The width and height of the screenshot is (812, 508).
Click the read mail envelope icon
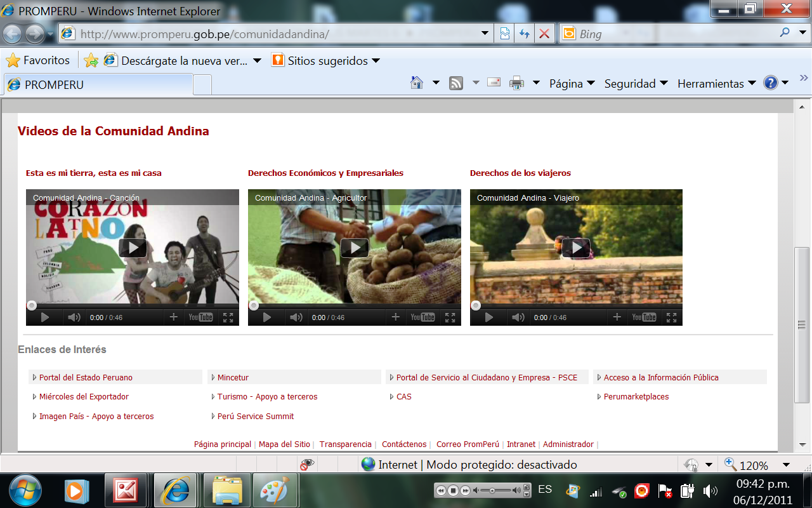click(x=494, y=83)
